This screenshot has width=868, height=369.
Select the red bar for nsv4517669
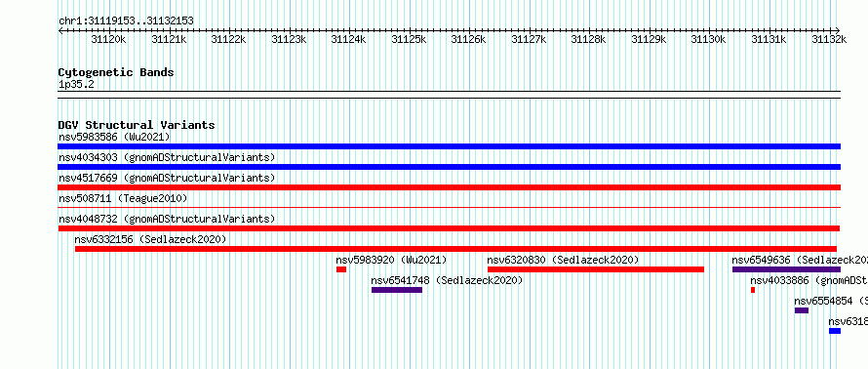coord(449,187)
